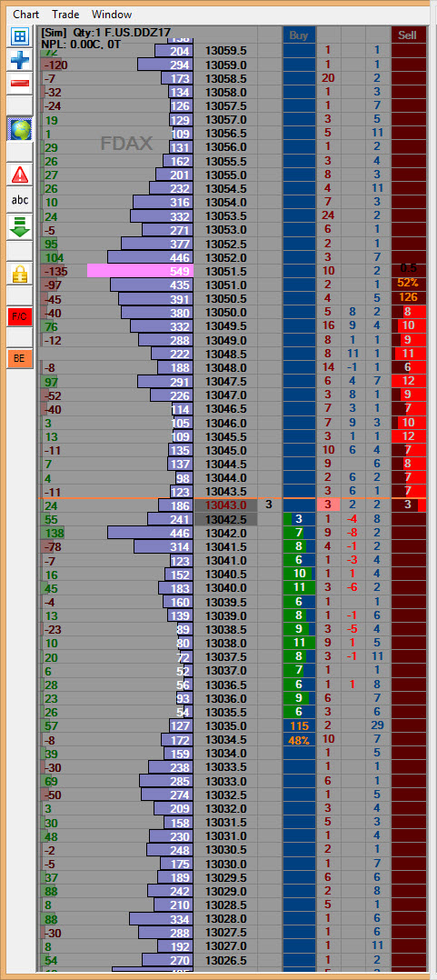Click the price label 13035.0

[226, 726]
